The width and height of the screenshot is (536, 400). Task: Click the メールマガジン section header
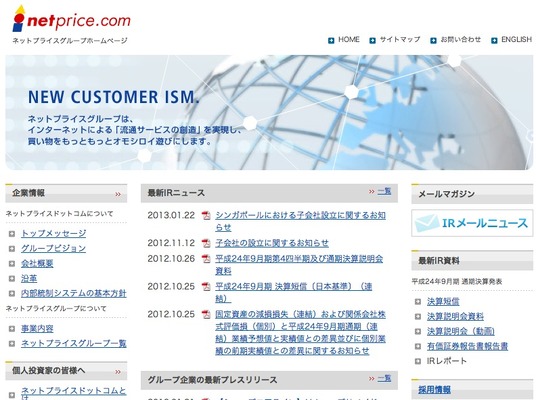pos(472,194)
